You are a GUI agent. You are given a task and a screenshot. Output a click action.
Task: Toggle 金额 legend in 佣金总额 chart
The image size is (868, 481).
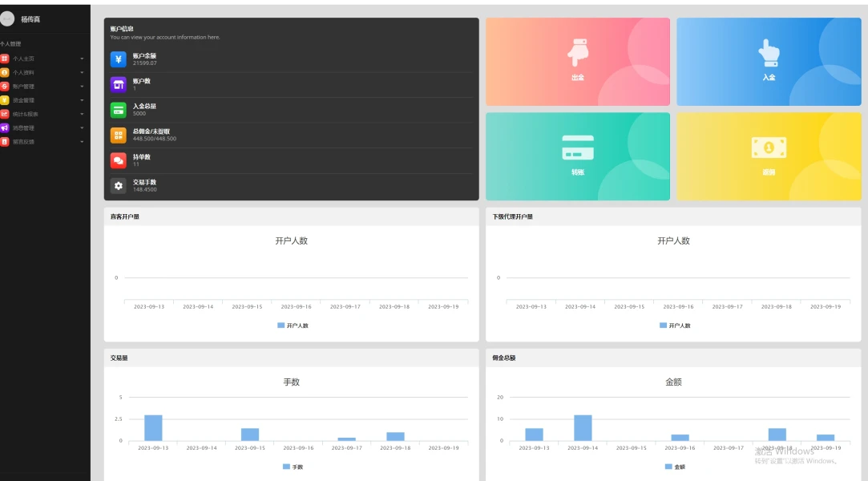click(x=675, y=467)
